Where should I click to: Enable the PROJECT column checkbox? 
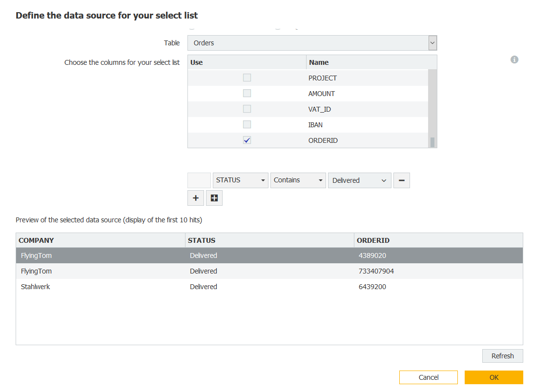tap(247, 78)
